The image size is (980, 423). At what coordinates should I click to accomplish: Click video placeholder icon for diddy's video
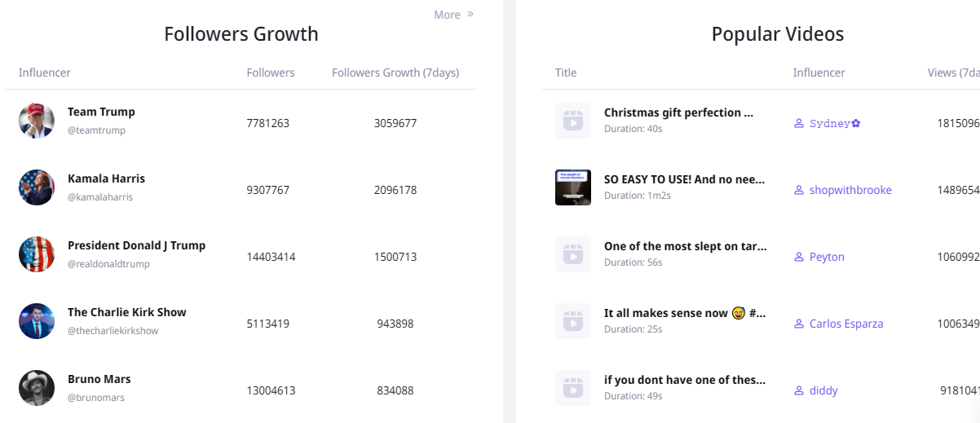click(573, 388)
